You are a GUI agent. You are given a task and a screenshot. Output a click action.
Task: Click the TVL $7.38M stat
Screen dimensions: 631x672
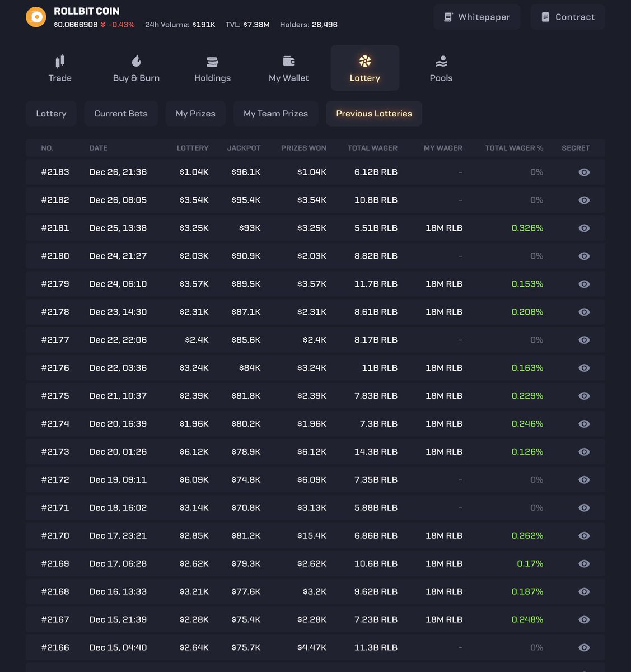point(247,25)
